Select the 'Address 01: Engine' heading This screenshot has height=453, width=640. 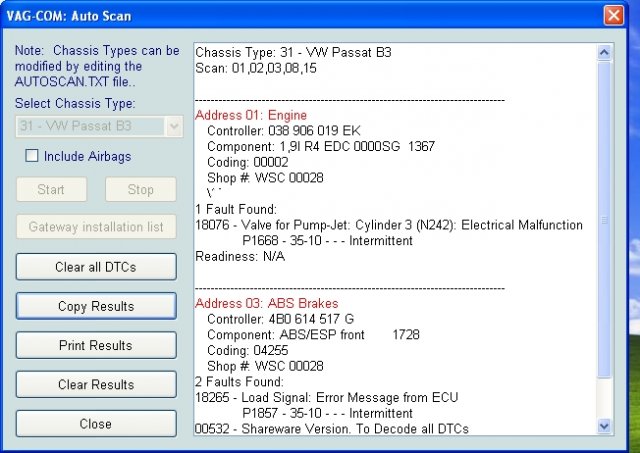[x=251, y=115]
